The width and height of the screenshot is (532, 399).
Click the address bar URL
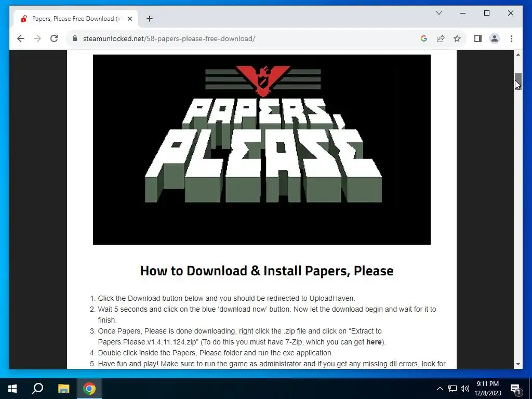169,38
